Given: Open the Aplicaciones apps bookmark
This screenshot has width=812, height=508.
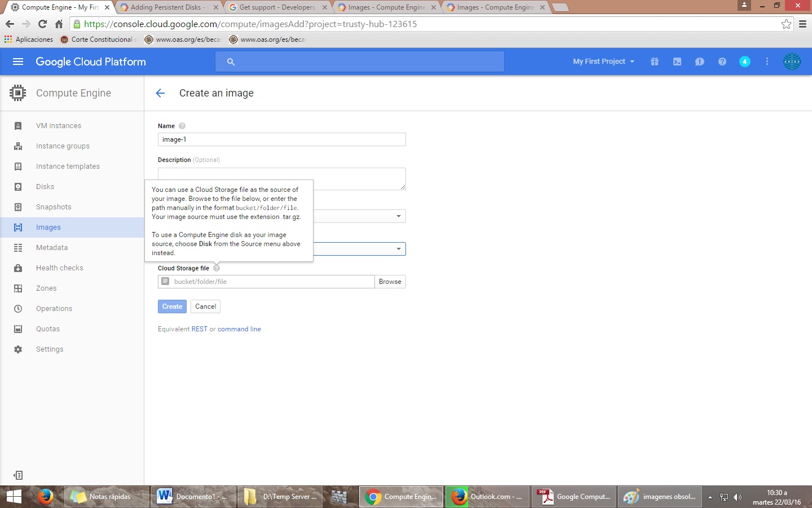Looking at the screenshot, I should (29, 40).
